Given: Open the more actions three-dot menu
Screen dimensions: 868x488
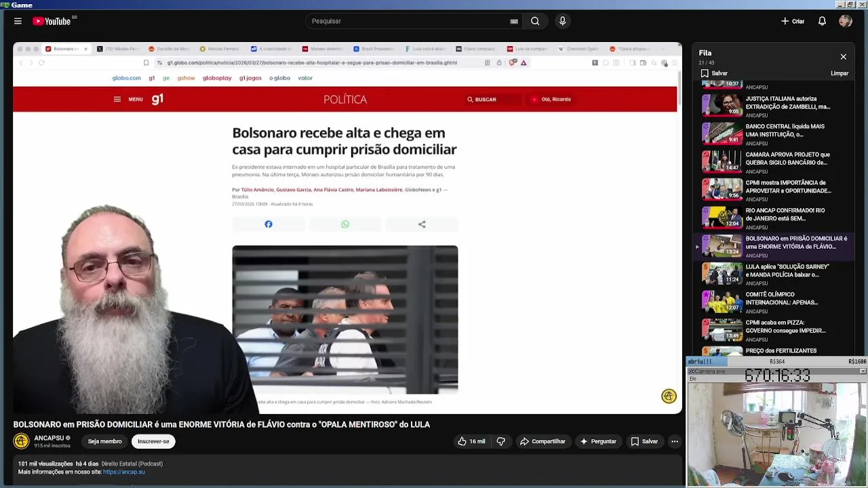Looking at the screenshot, I should coord(674,441).
